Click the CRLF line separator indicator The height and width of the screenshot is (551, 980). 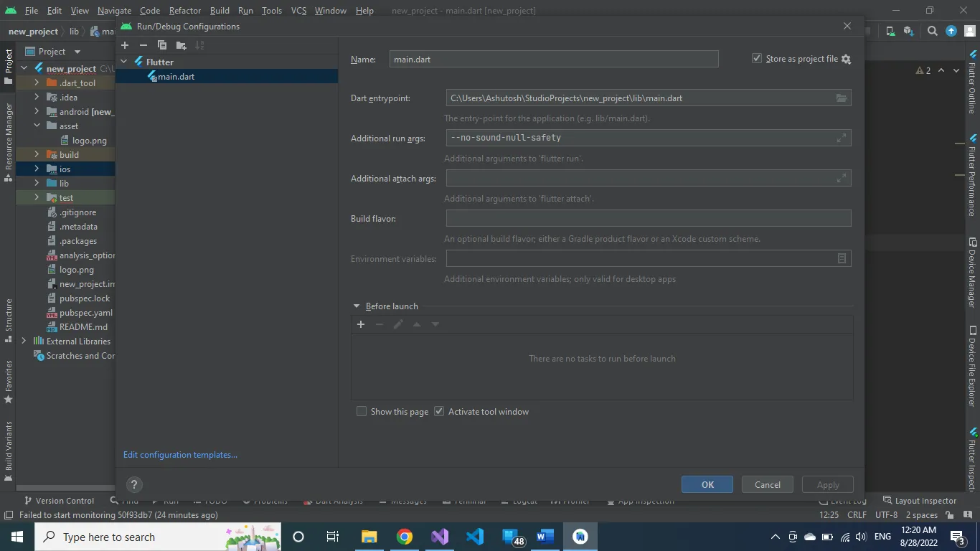pos(857,515)
